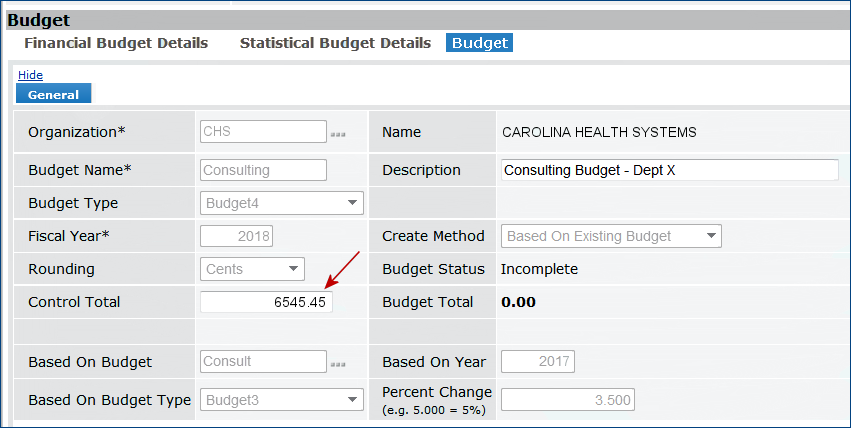Click the Based On Budget field
Screen dimensions: 851x428
tap(263, 362)
